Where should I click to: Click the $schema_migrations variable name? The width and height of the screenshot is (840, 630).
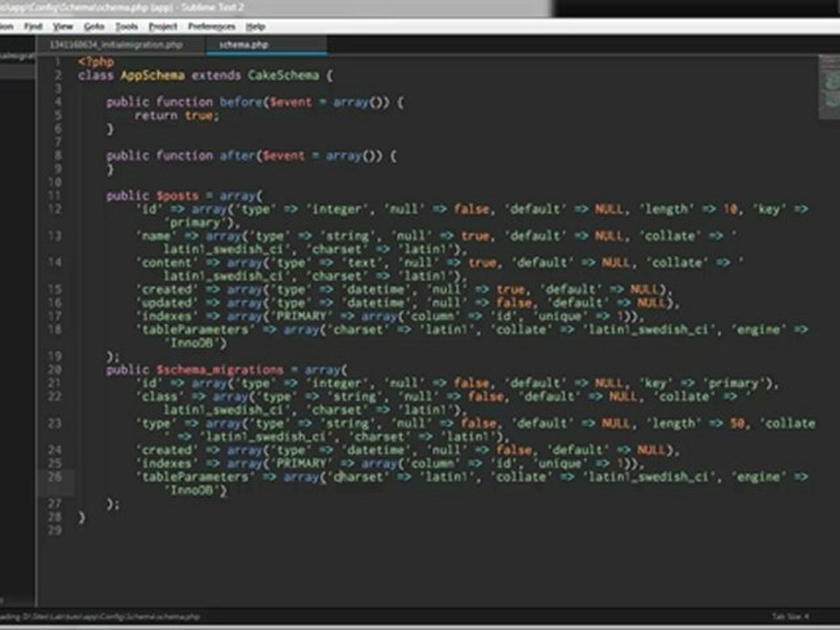point(220,370)
